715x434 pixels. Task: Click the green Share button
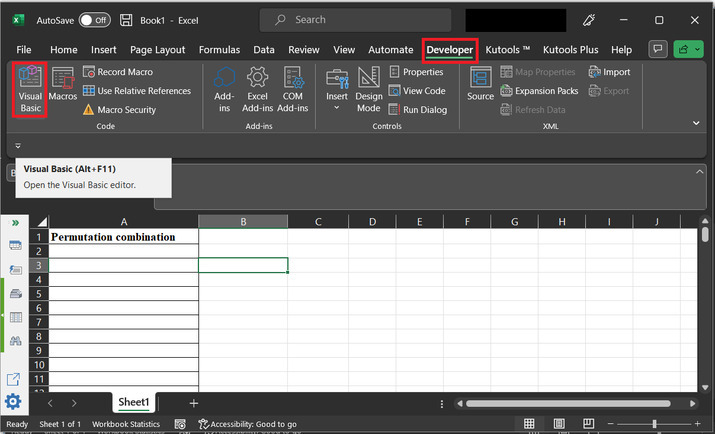683,49
